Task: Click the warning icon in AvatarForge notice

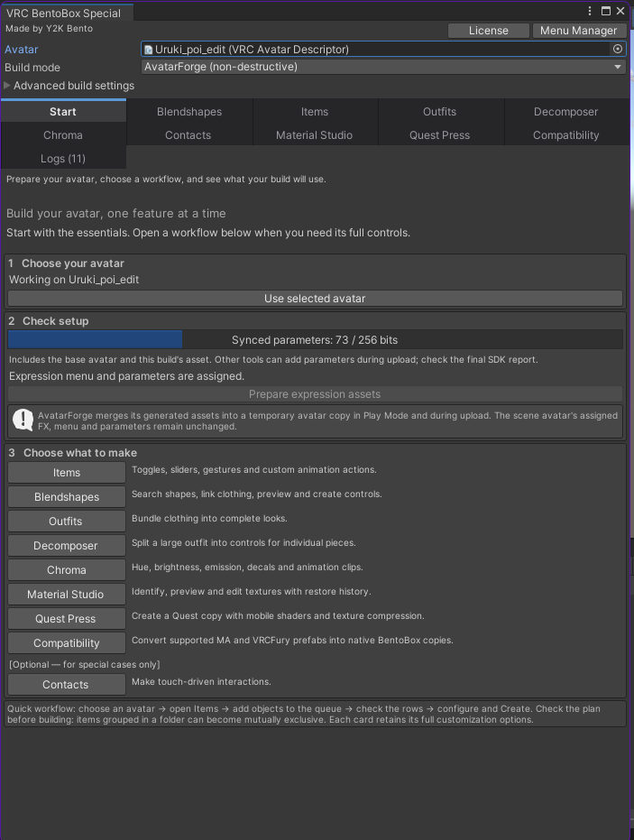Action: pyautogui.click(x=23, y=420)
